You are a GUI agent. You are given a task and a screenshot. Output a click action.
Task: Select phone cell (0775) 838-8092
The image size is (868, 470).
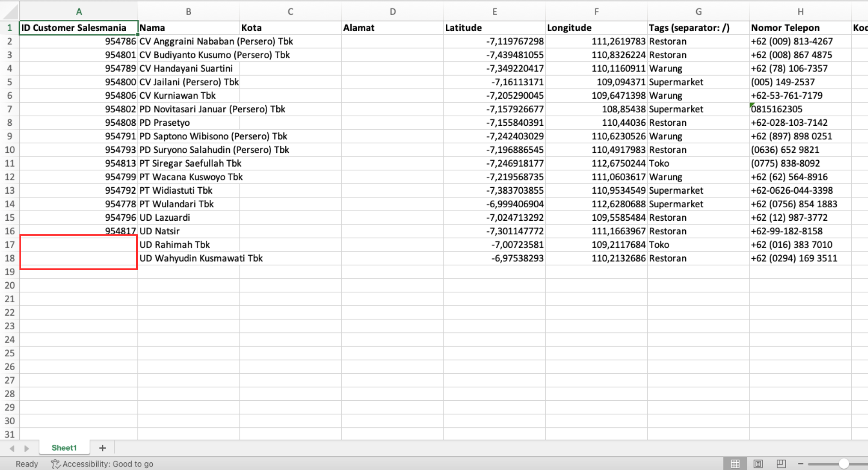[x=800, y=163]
